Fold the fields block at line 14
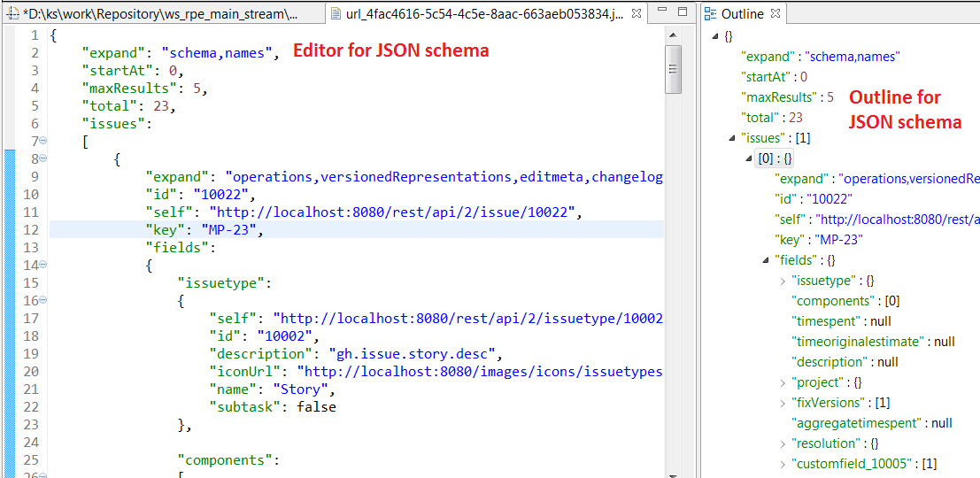 [x=43, y=266]
